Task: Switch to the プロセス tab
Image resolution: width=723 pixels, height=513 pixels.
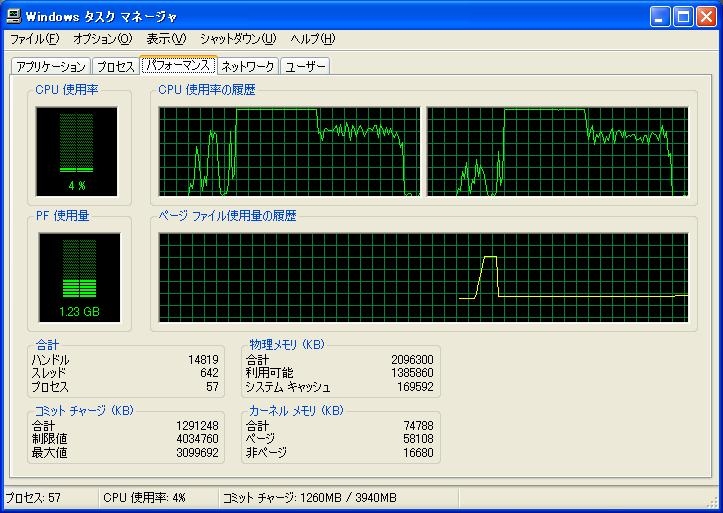Action: (x=115, y=66)
